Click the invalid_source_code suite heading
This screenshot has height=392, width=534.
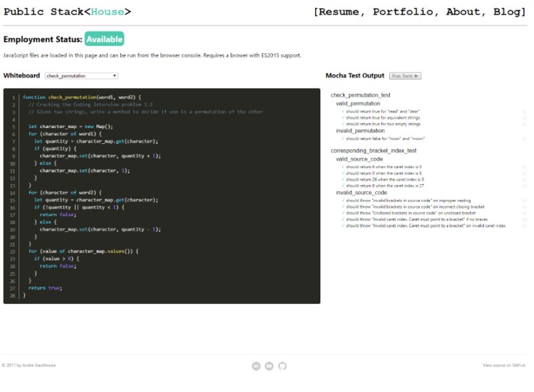tap(361, 193)
